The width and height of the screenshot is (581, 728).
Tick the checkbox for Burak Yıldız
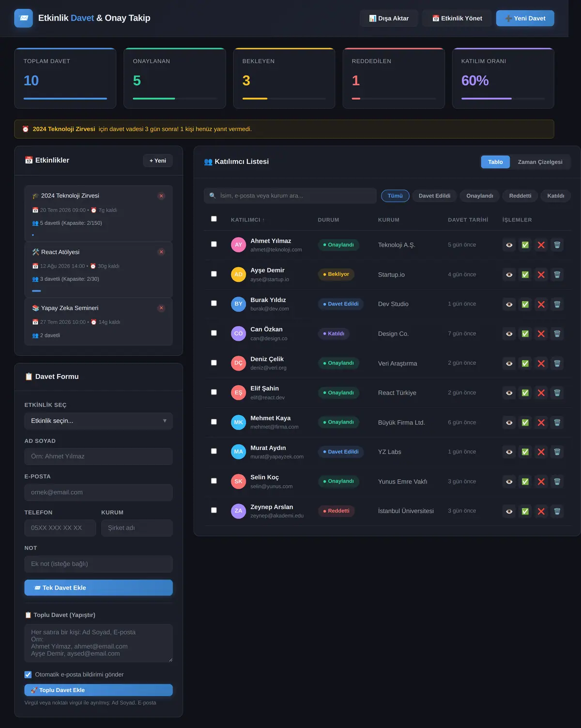[x=214, y=303]
